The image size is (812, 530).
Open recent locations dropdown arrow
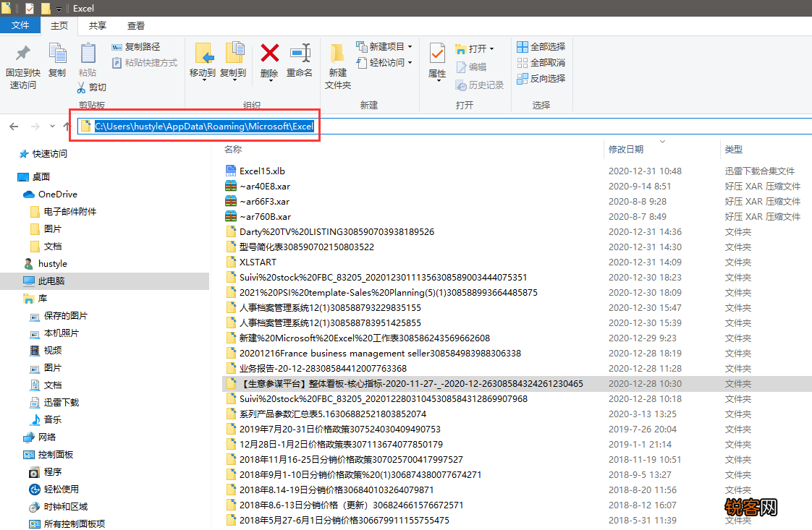(x=52, y=127)
